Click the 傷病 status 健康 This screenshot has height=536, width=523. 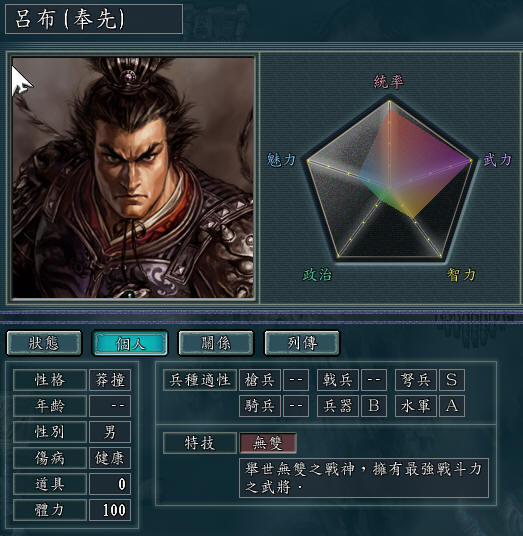(110, 458)
